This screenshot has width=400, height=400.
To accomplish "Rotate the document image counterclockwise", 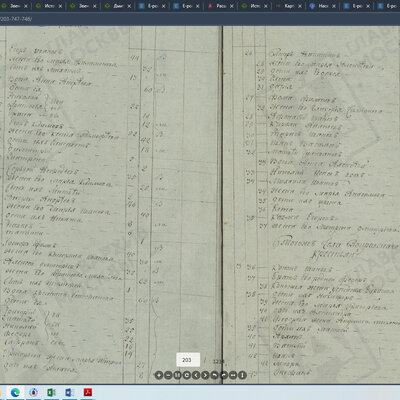I will tap(214, 375).
